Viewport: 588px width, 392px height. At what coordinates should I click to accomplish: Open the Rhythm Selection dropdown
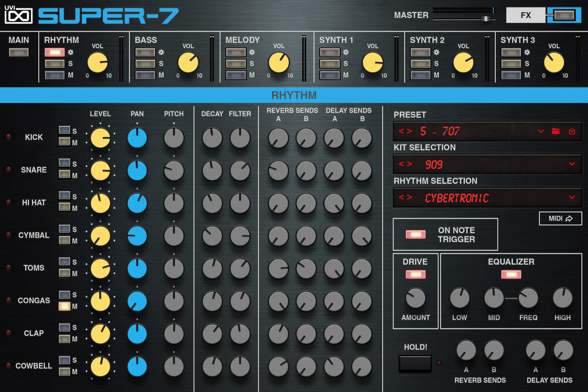[x=572, y=198]
